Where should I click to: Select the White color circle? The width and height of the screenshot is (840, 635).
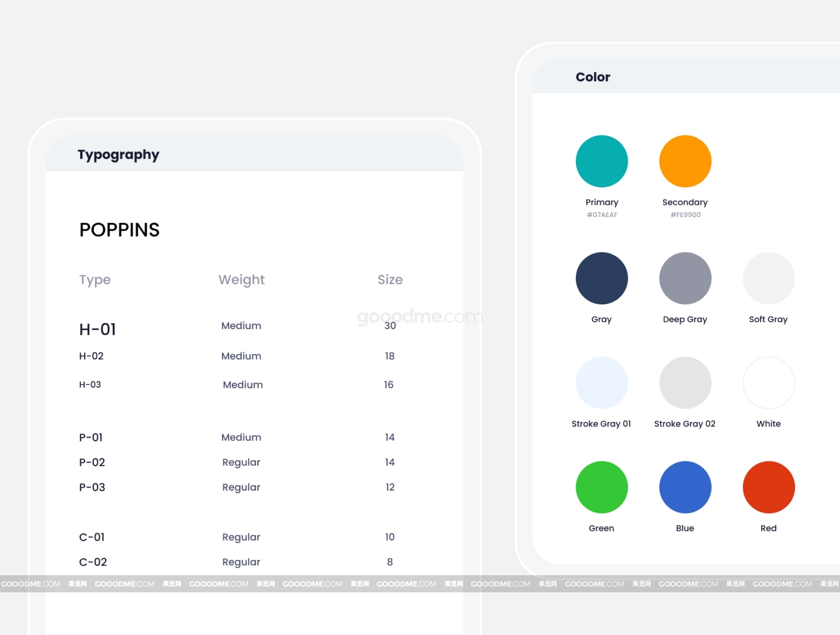point(769,383)
